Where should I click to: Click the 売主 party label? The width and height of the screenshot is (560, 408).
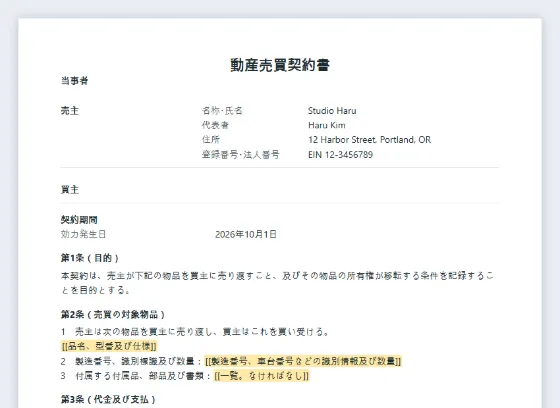(70, 111)
